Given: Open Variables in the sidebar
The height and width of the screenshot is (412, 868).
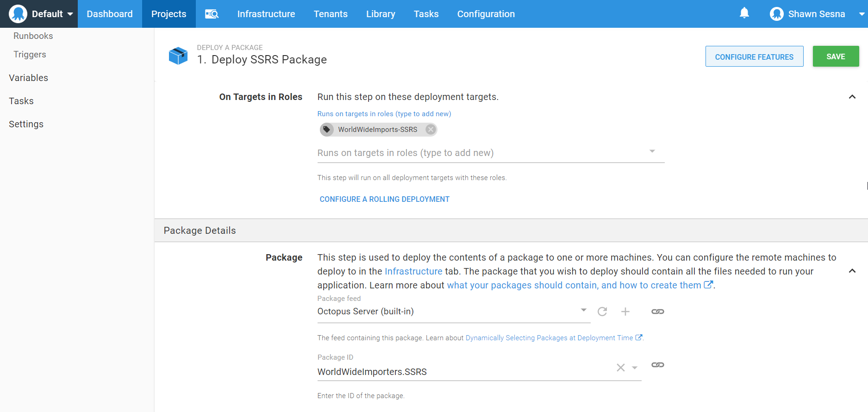Looking at the screenshot, I should pos(28,78).
